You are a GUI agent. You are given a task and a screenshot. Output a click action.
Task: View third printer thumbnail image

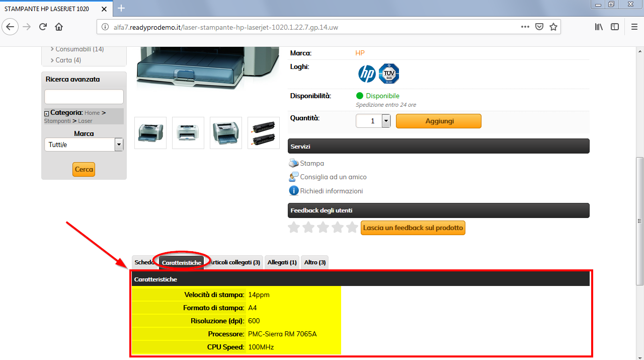click(226, 133)
